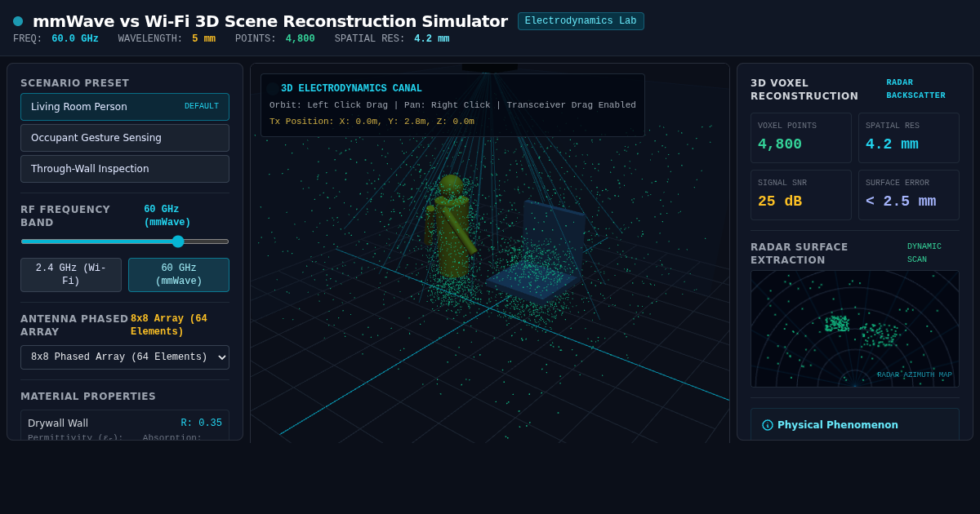Click the Spatial Res 4.2 mm card
Viewport: 980px width, 514px height.
[x=909, y=138]
